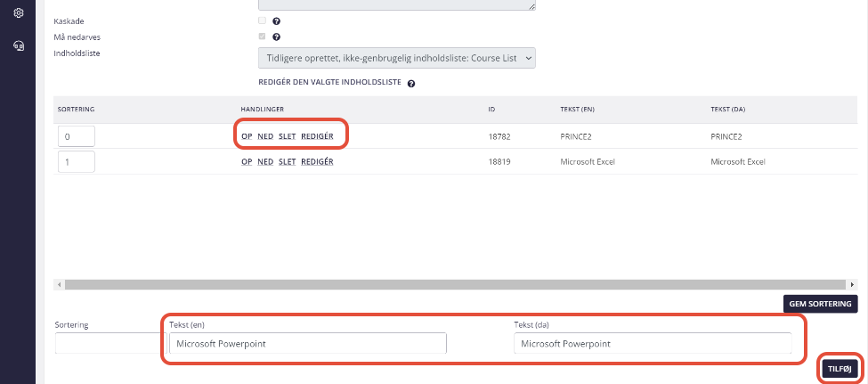
Task: Click help icon next to Kaskade
Action: pos(277,21)
